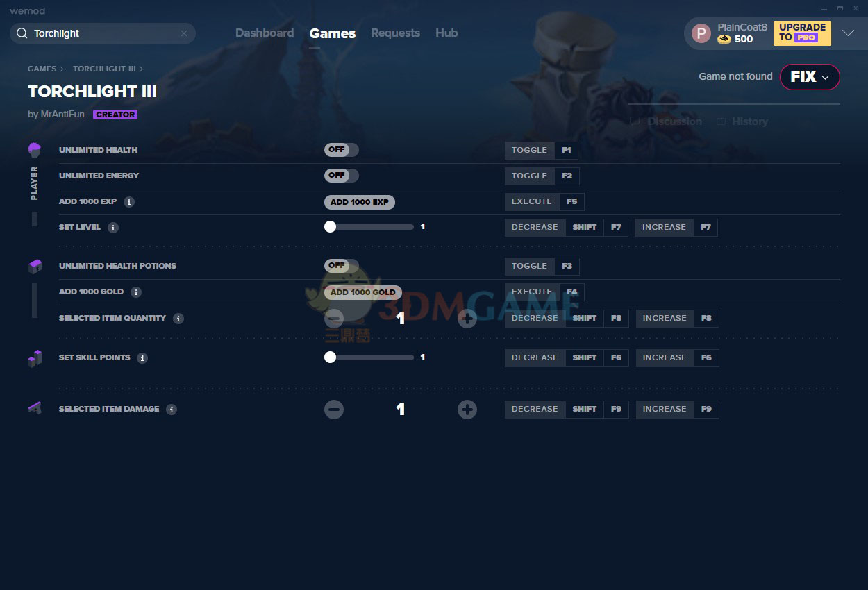Click the coins icon beside 500
Viewport: 868px width, 590px height.
click(x=724, y=40)
